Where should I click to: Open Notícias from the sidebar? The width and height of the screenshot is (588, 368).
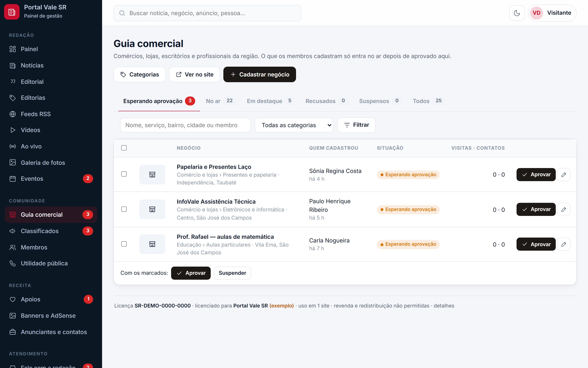coord(51,65)
